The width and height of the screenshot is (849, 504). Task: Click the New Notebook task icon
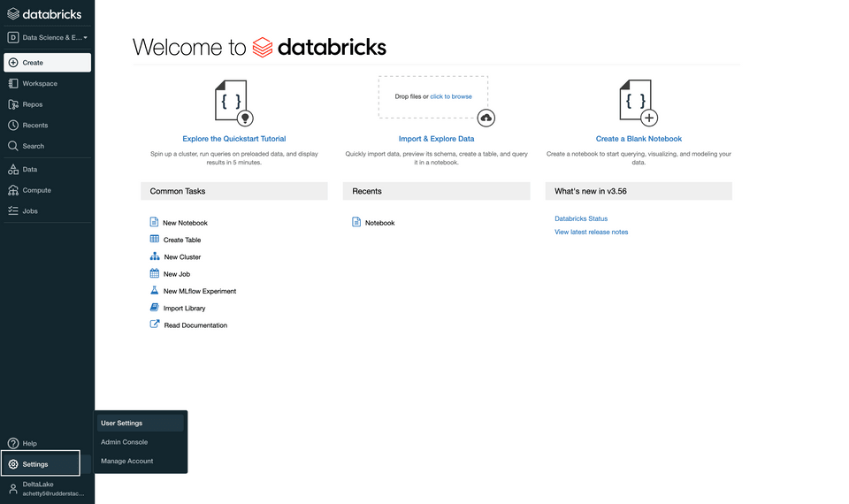pyautogui.click(x=154, y=223)
